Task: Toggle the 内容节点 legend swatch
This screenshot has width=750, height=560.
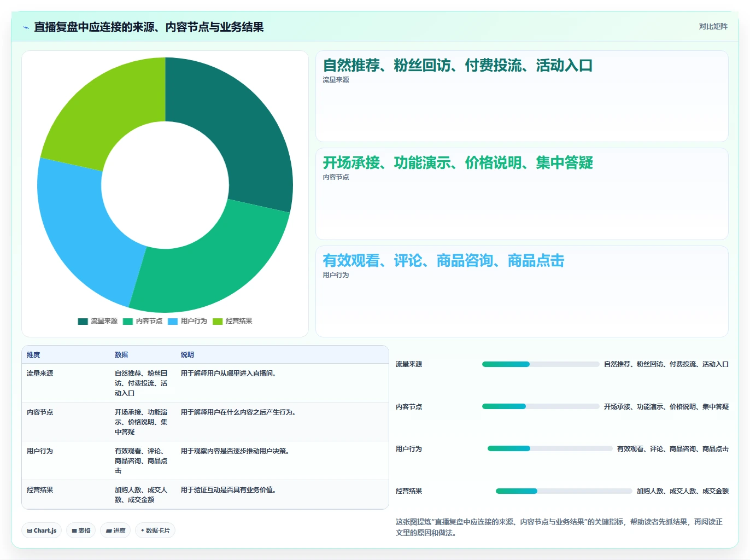Action: 128,321
